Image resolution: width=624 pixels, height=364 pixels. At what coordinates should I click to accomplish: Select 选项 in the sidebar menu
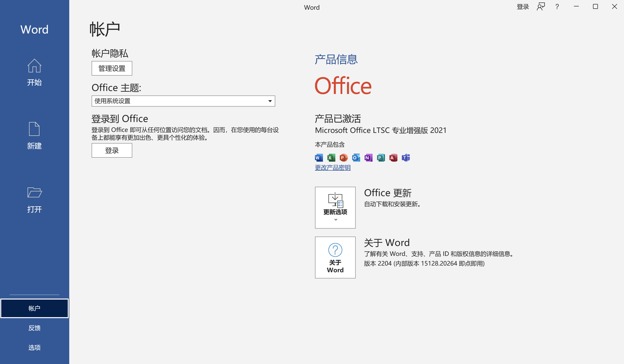point(34,348)
